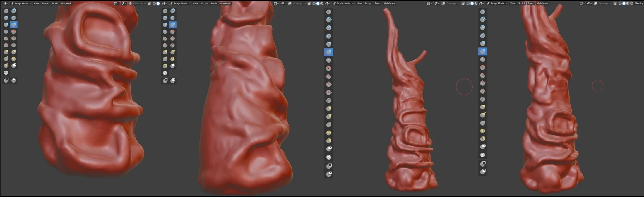This screenshot has height=197, width=644.
Task: Open gizmo dropdown in the third viewport header
Action: coord(437,4)
